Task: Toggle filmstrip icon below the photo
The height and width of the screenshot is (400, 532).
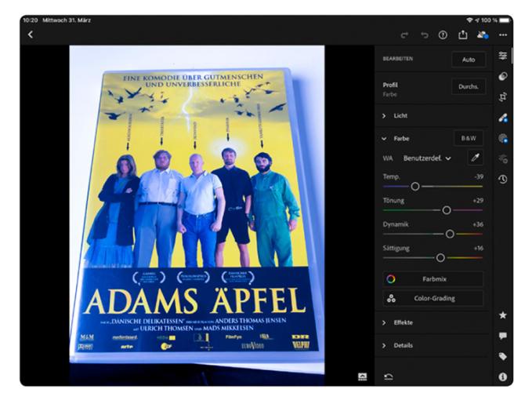Action: coord(362,376)
